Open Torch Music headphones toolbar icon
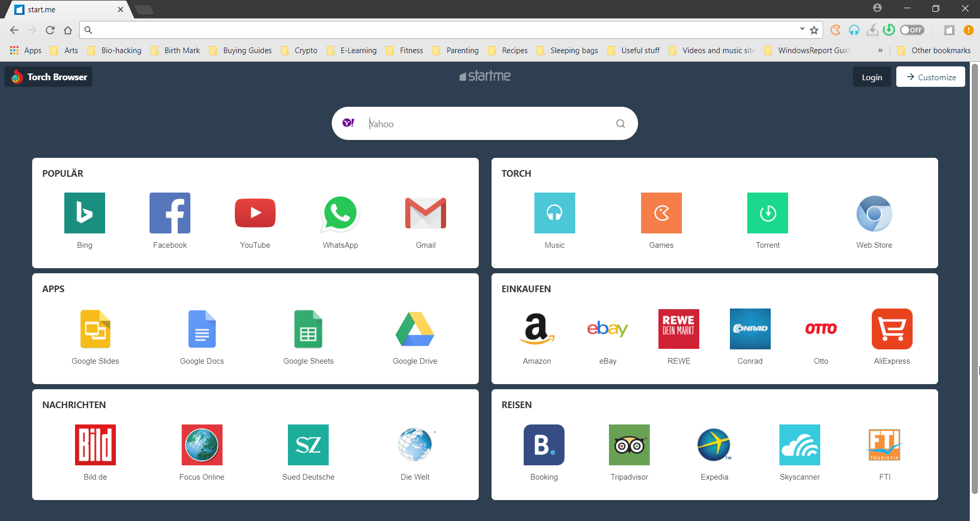 (854, 30)
